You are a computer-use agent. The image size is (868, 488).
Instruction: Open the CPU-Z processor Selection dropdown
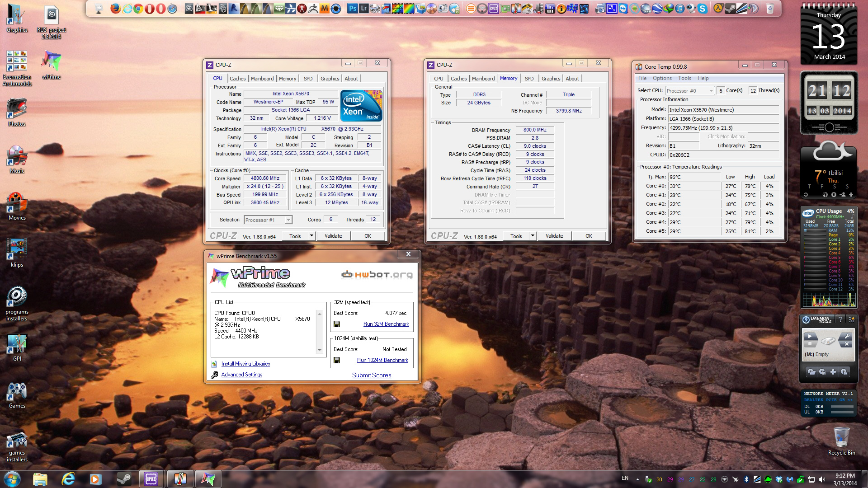click(268, 220)
